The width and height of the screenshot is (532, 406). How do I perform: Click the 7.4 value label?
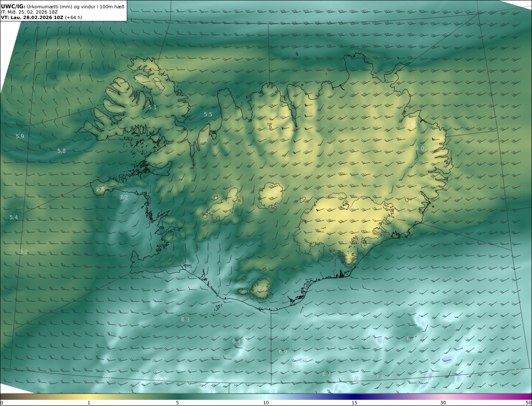pyautogui.click(x=380, y=377)
